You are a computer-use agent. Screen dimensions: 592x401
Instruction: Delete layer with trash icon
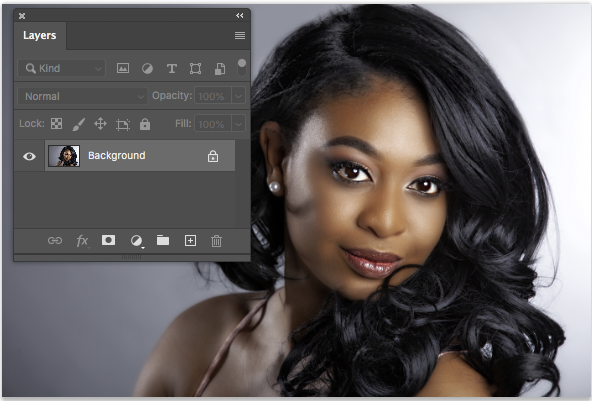(216, 241)
